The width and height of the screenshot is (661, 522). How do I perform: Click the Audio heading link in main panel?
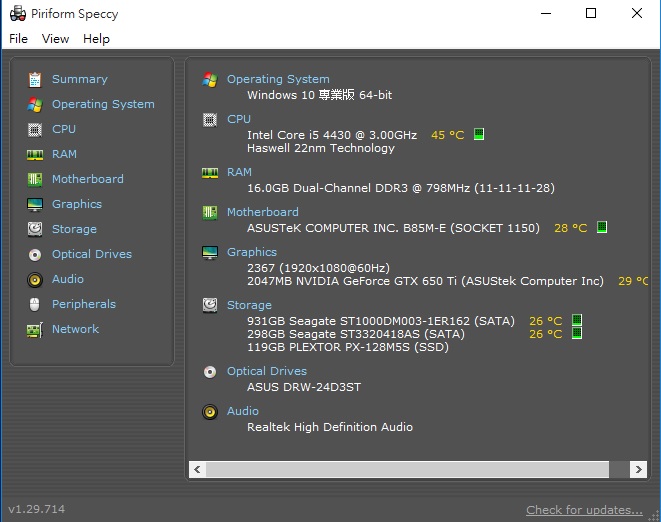coord(243,411)
